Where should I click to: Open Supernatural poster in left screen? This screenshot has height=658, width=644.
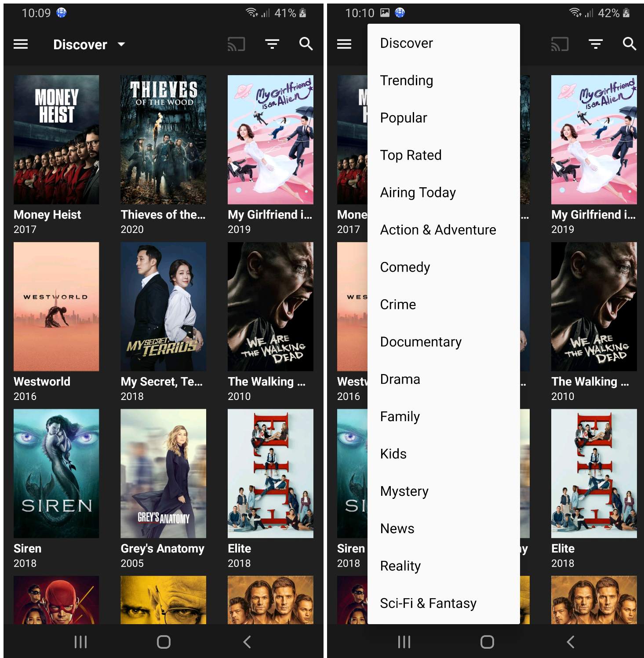point(270,600)
